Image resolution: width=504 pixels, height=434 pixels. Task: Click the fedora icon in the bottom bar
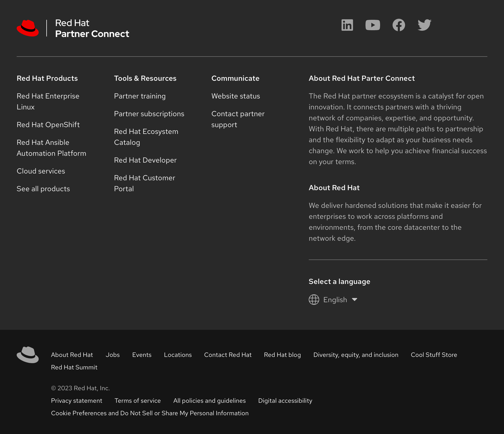tap(27, 355)
